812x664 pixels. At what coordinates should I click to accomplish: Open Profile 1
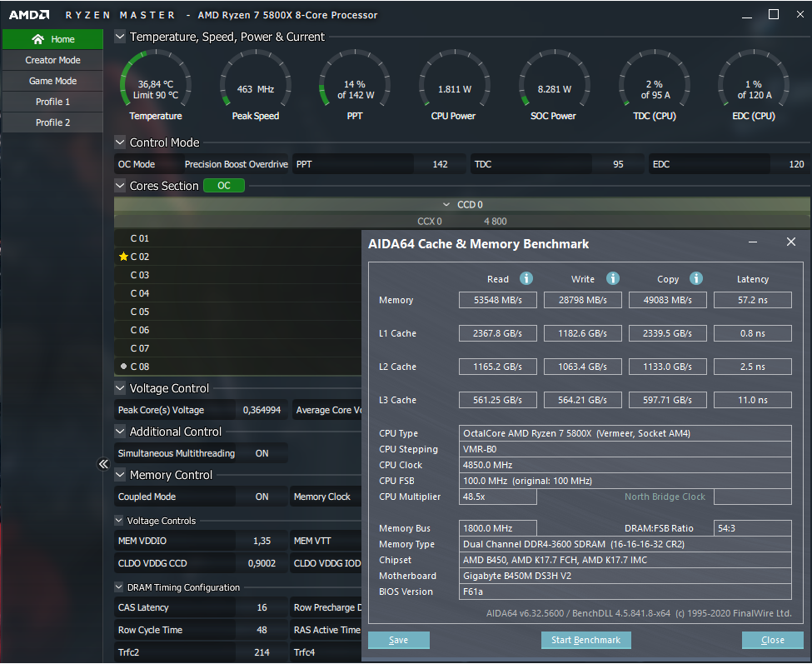click(x=52, y=102)
